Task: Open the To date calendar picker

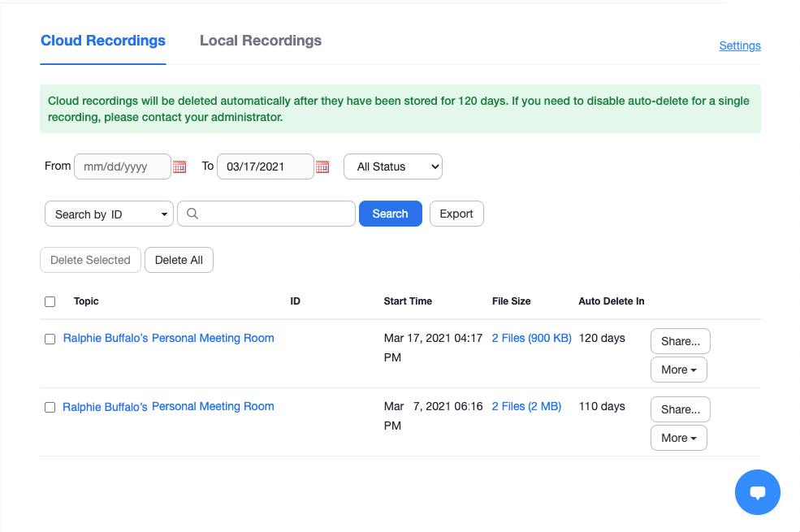Action: click(x=322, y=167)
